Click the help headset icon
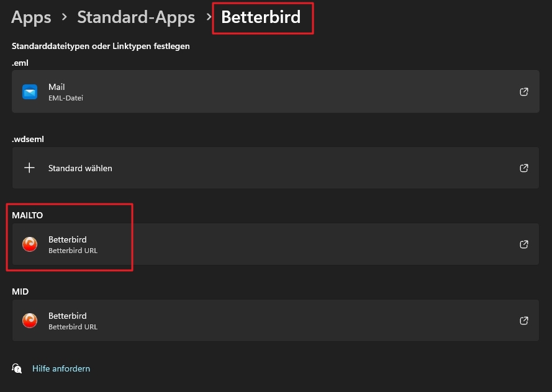Screen dimensions: 552x392 tap(17, 368)
